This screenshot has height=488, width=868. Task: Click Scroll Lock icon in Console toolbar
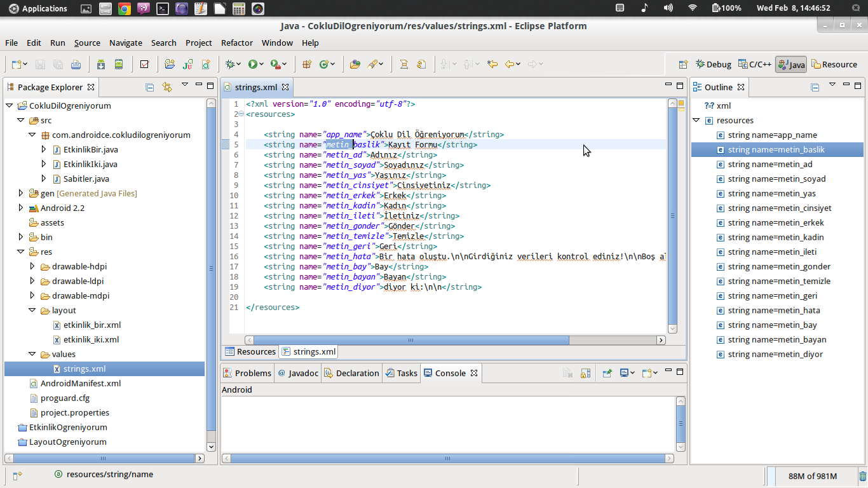pos(585,373)
